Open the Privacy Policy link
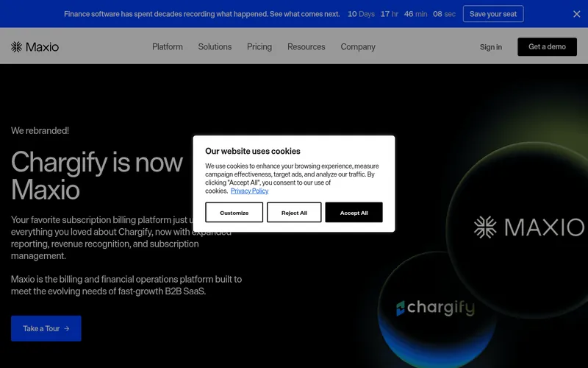 coord(249,191)
